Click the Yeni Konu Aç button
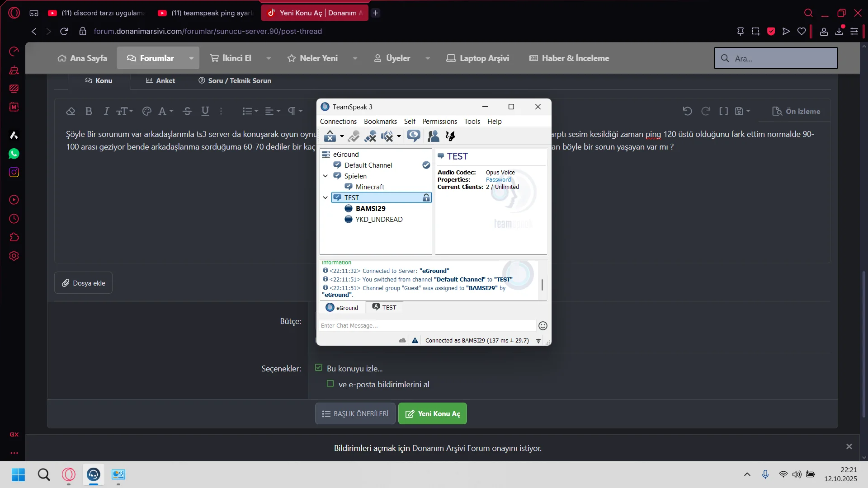This screenshot has width=868, height=488. (433, 414)
